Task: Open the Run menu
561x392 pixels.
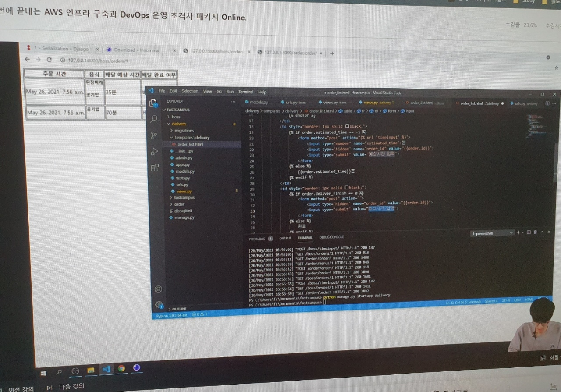Action: click(230, 92)
